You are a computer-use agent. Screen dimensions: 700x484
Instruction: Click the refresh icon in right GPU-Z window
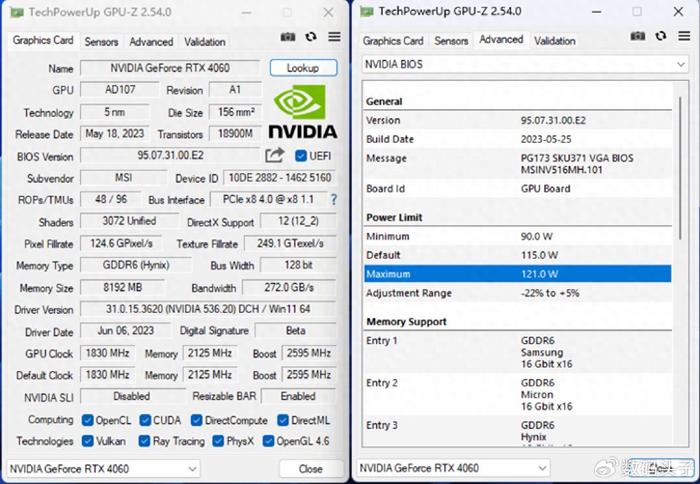(x=661, y=36)
